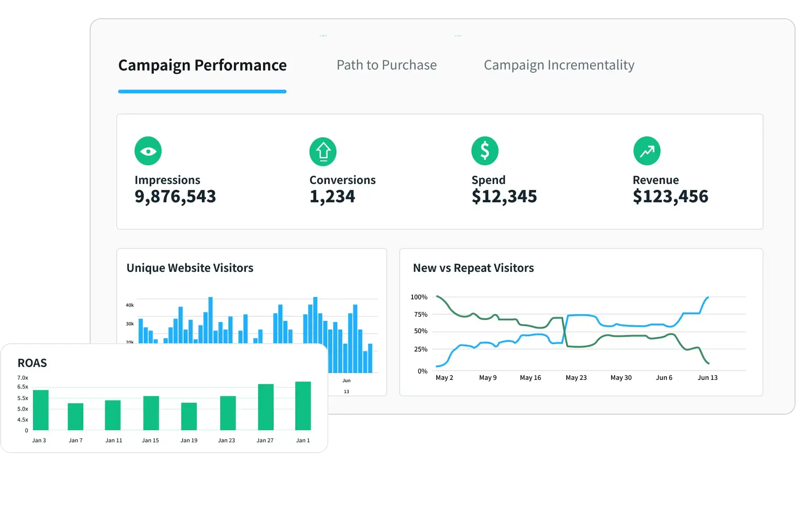Click the Conversions upward arrow icon
The image size is (812, 519).
coord(323,151)
